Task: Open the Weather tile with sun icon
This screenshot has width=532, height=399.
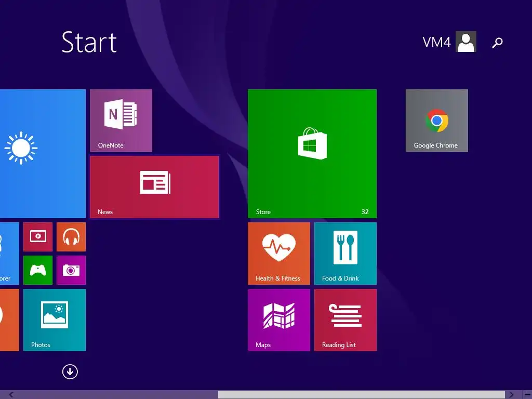Action: click(x=43, y=154)
